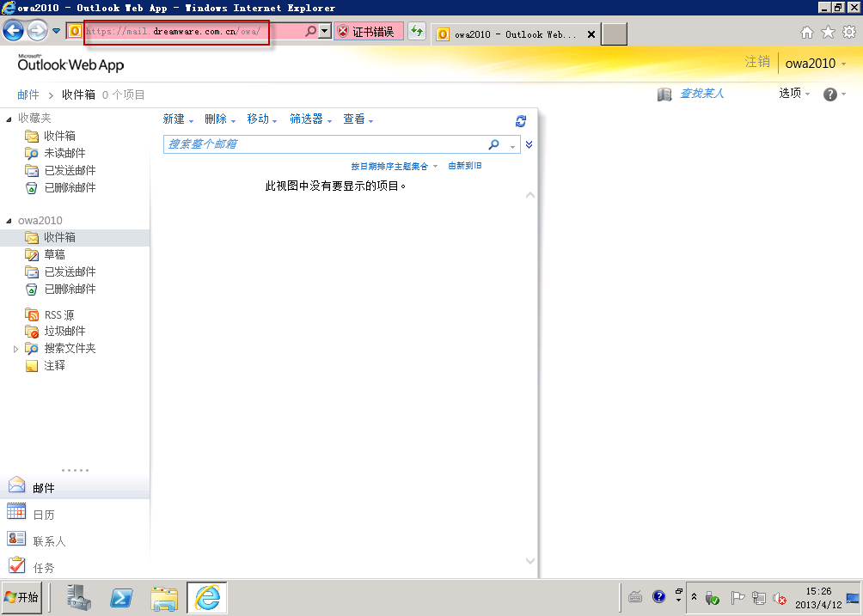This screenshot has width=863, height=616.
Task: Open the 搜索文件夹 search folders item
Action: [x=70, y=348]
